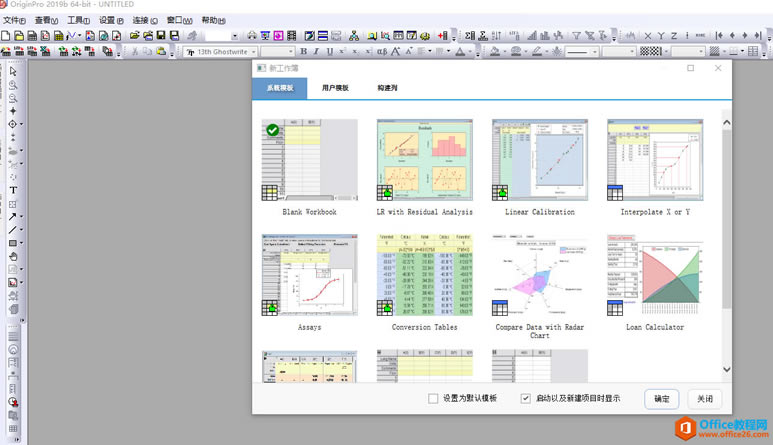Screen dimensions: 773x445
Task: Toggle Italic text formatting
Action: [316, 51]
